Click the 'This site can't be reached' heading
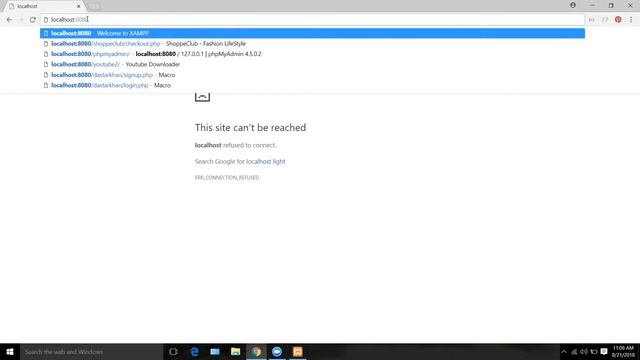This screenshot has width=640, height=360. pyautogui.click(x=250, y=128)
